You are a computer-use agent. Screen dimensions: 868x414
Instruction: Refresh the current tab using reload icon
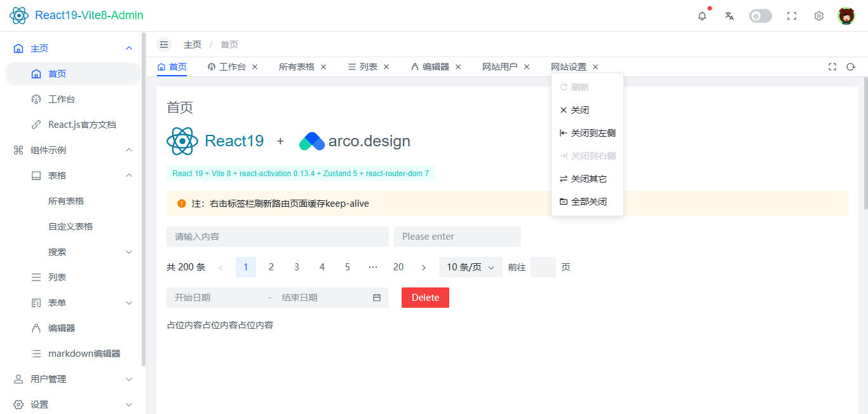click(851, 67)
